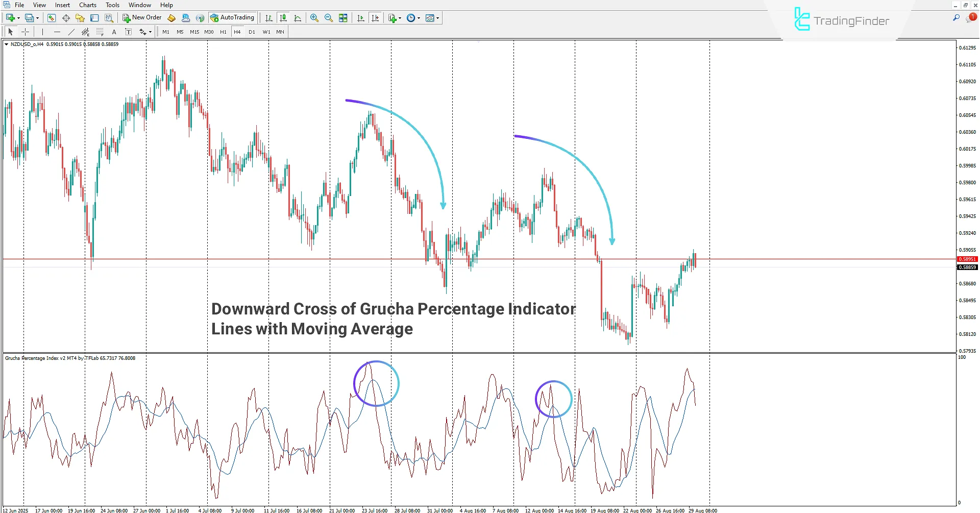Switch to the H1 timeframe
This screenshot has width=980, height=513.
pos(223,32)
